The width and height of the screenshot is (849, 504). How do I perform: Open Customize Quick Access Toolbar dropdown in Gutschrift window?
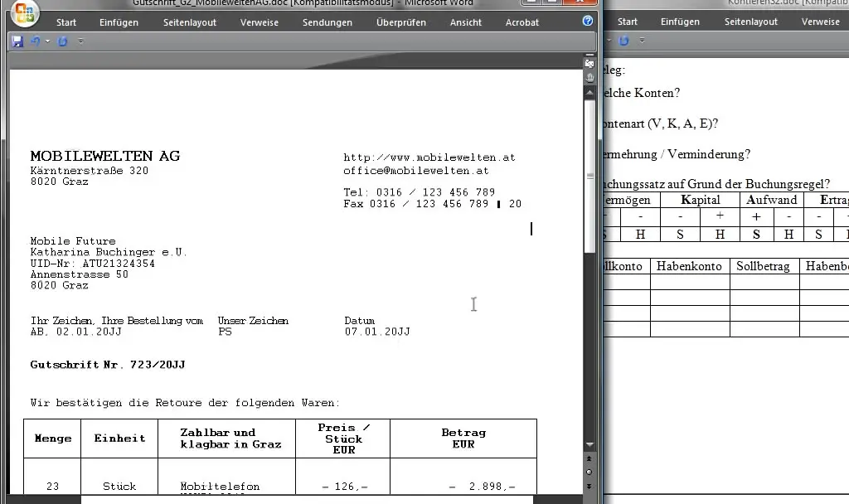pos(80,41)
